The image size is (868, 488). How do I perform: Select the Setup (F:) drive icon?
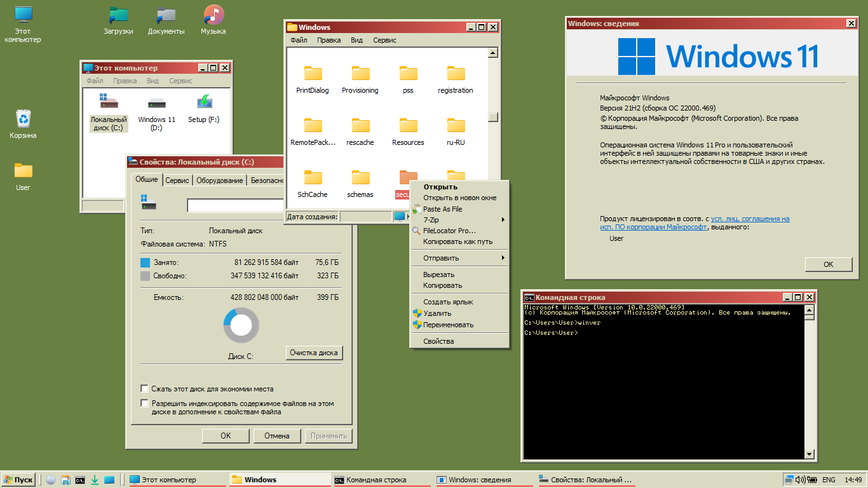coord(204,109)
